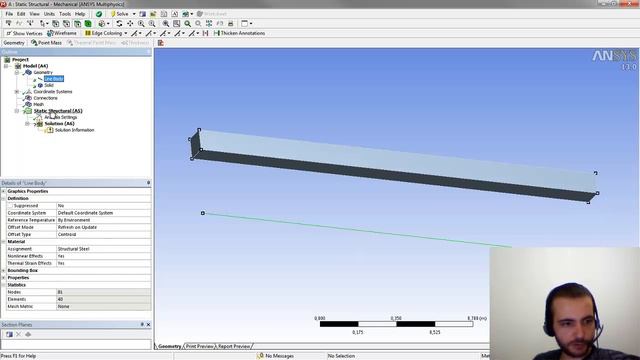Toggle Thicken Annotations
Viewport: 640px width, 360px height.
239,33
